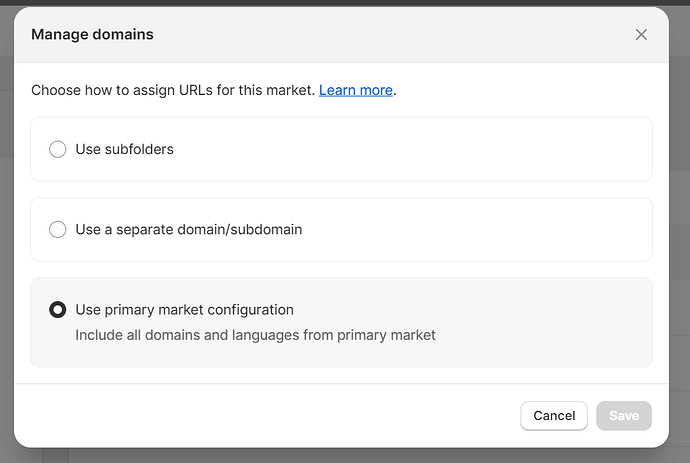Viewport: 690px width, 463px height.
Task: Click the Save button
Action: [623, 416]
